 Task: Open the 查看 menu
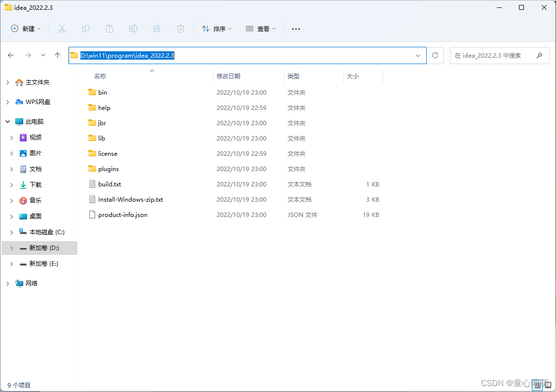(260, 29)
